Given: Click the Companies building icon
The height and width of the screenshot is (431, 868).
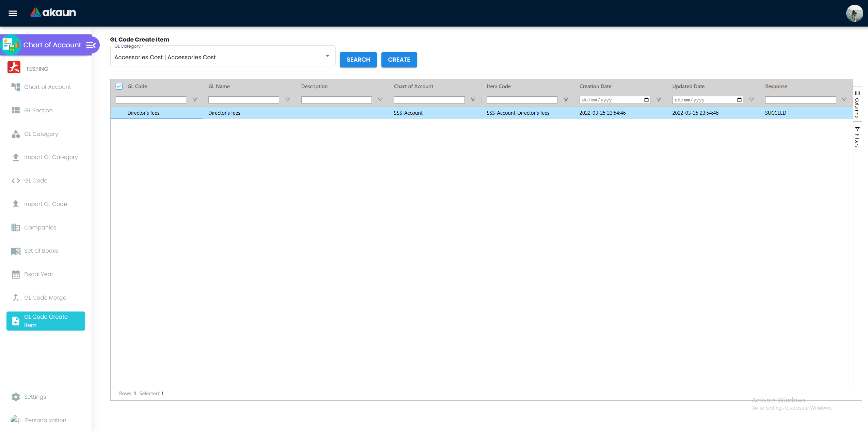Looking at the screenshot, I should click(16, 227).
